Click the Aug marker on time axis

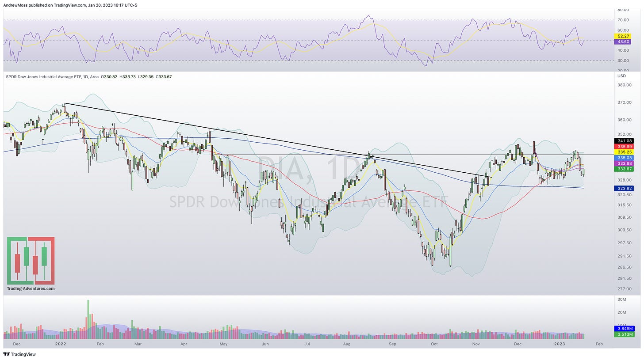(347, 343)
